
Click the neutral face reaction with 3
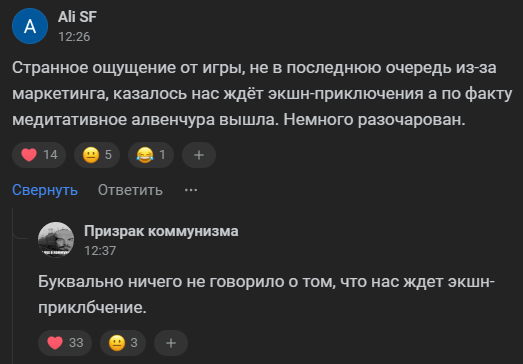point(123,343)
